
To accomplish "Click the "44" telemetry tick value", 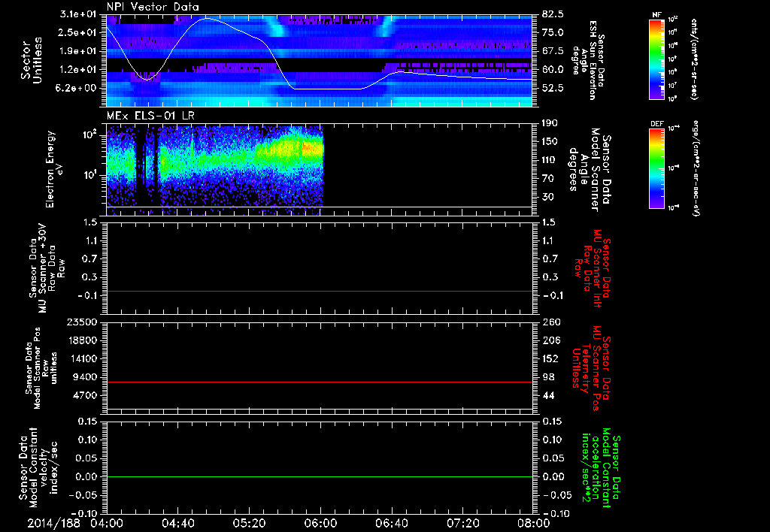I will click(548, 395).
